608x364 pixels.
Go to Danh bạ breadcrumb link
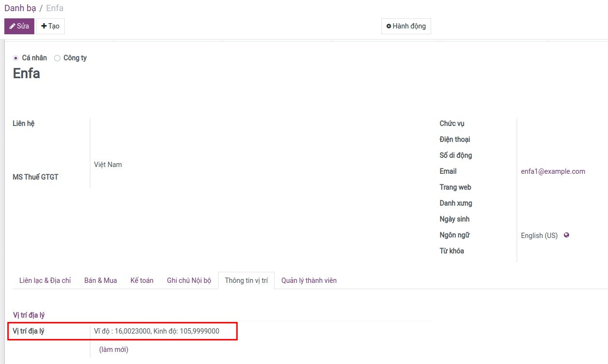tap(20, 8)
